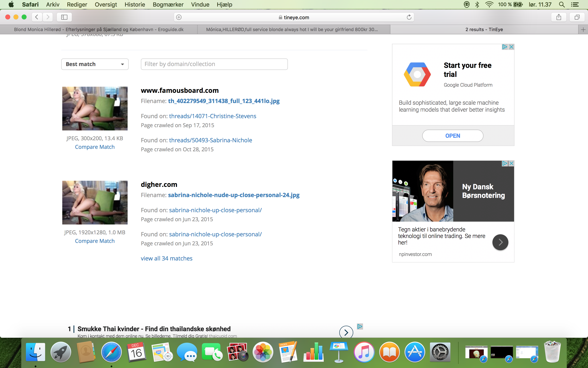Click digher.com result thumbnail

95,202
